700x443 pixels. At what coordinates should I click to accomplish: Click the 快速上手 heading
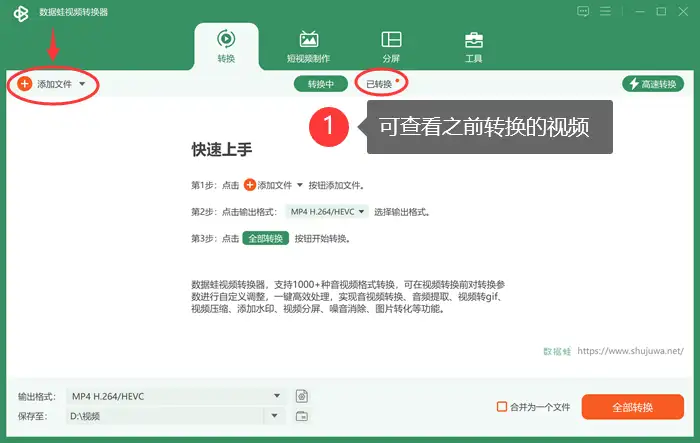tap(222, 150)
